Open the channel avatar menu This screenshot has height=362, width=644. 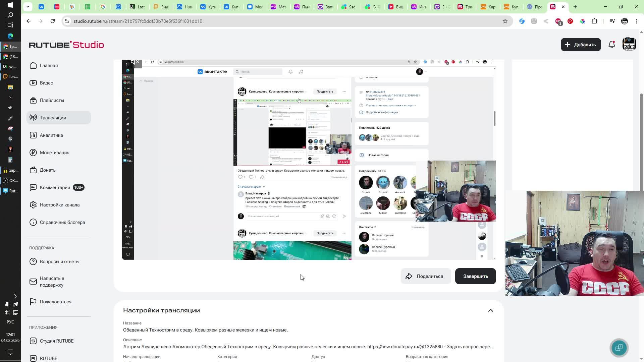tap(629, 45)
